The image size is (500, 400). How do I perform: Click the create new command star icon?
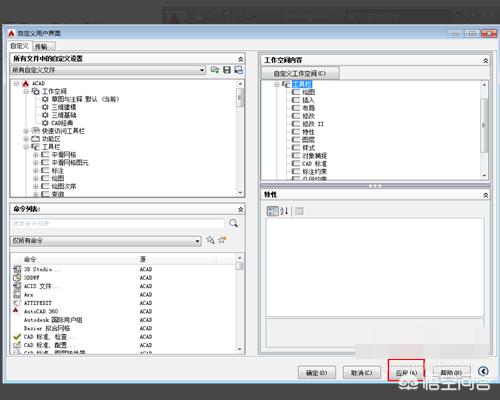tap(222, 240)
